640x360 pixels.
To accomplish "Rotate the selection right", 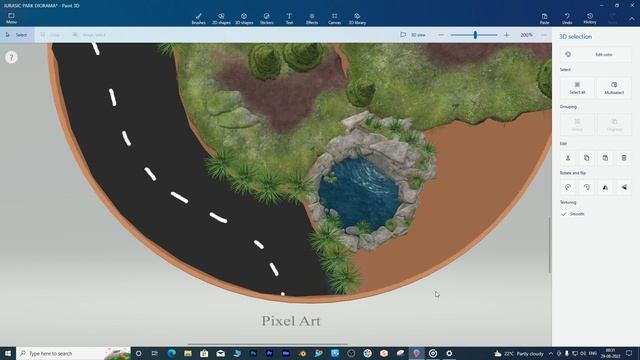I will (587, 187).
